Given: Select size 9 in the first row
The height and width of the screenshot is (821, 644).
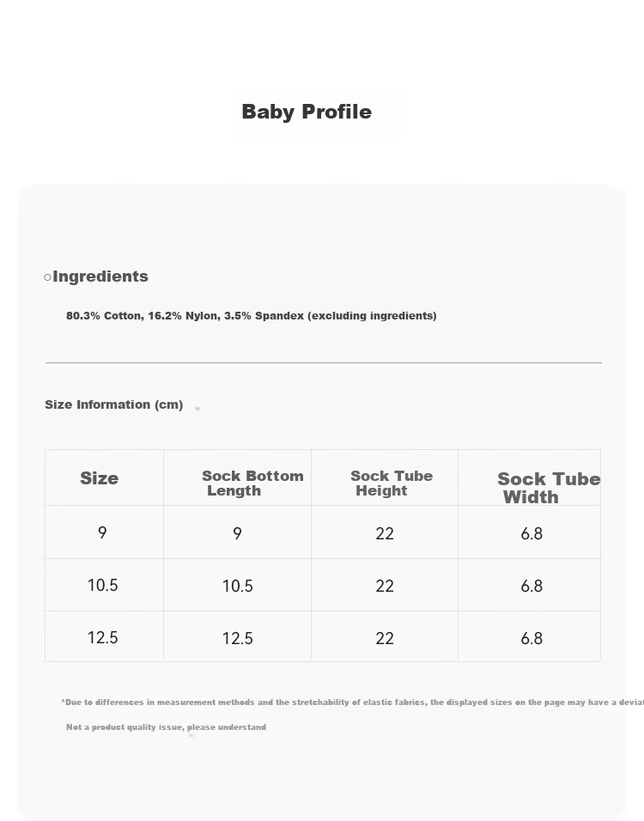Looking at the screenshot, I should [102, 532].
